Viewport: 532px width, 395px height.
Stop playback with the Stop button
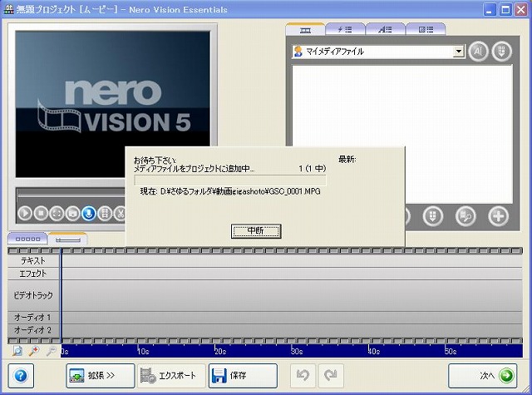pos(41,214)
